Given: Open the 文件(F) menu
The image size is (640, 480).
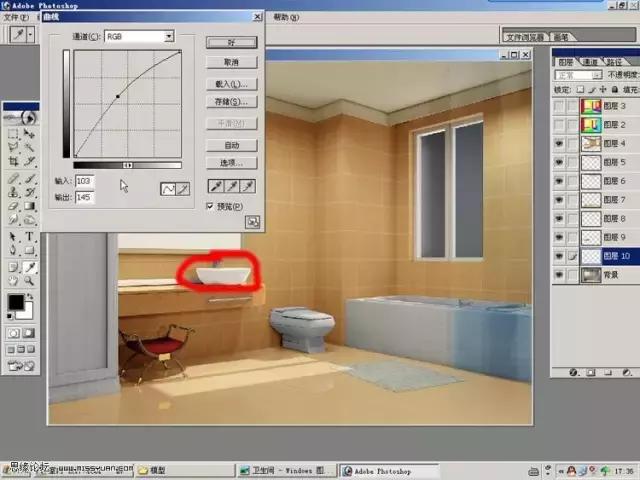Looking at the screenshot, I should (x=16, y=17).
